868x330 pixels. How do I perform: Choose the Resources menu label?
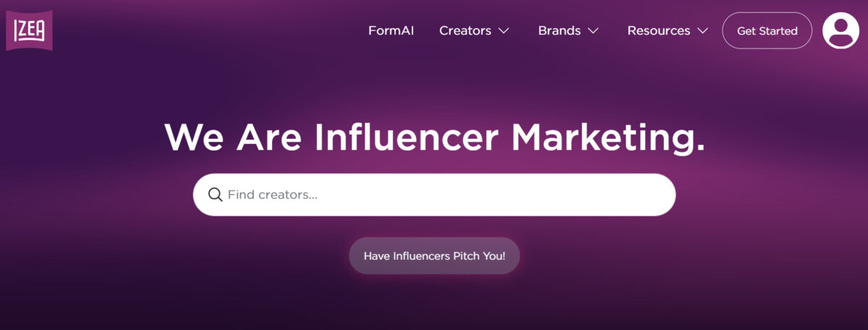[658, 31]
